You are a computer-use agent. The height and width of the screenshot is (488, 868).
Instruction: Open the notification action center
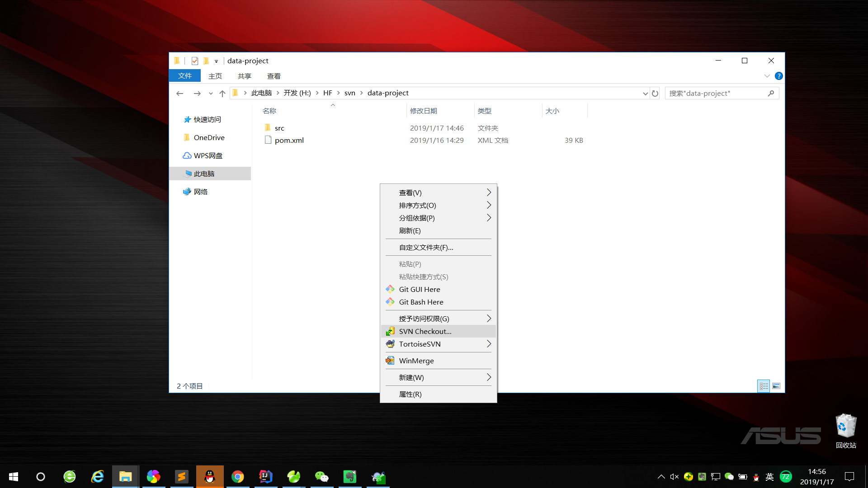pyautogui.click(x=849, y=477)
